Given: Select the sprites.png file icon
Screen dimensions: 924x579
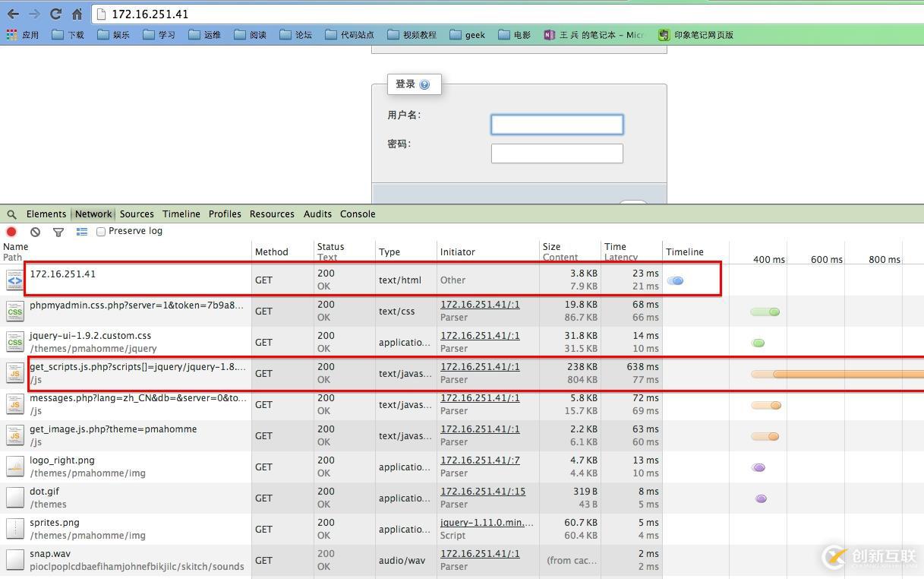Looking at the screenshot, I should point(15,529).
